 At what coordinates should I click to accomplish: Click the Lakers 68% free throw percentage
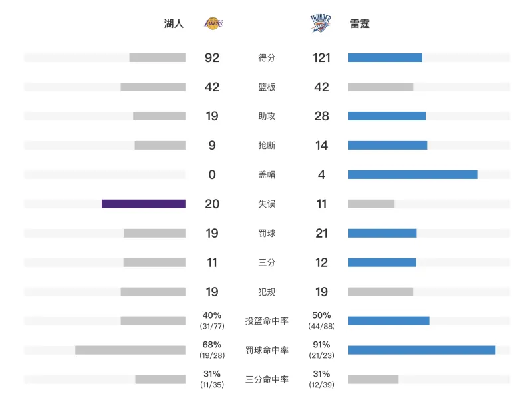click(x=212, y=345)
